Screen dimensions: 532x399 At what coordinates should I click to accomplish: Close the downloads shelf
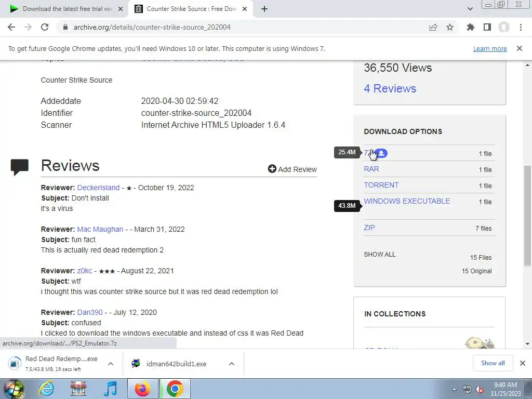tap(523, 363)
